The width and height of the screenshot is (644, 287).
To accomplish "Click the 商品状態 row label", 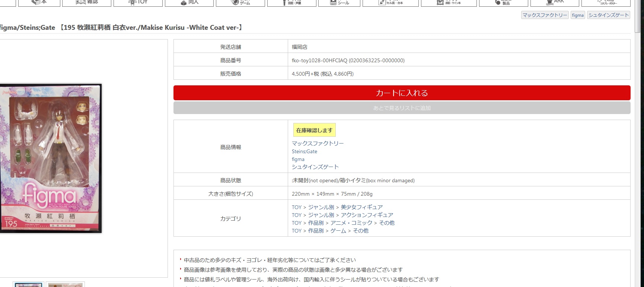I will point(231,180).
